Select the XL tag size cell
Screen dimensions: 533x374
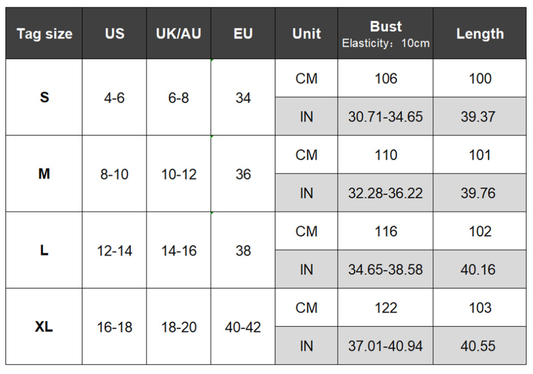[44, 327]
